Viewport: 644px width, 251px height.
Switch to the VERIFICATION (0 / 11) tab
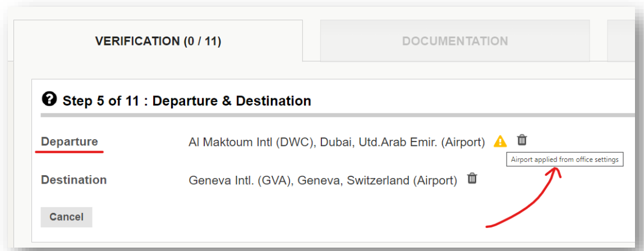tap(158, 41)
